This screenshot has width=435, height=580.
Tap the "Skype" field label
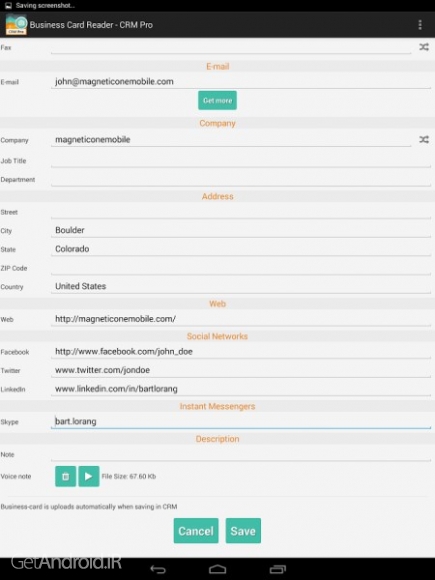pos(10,422)
